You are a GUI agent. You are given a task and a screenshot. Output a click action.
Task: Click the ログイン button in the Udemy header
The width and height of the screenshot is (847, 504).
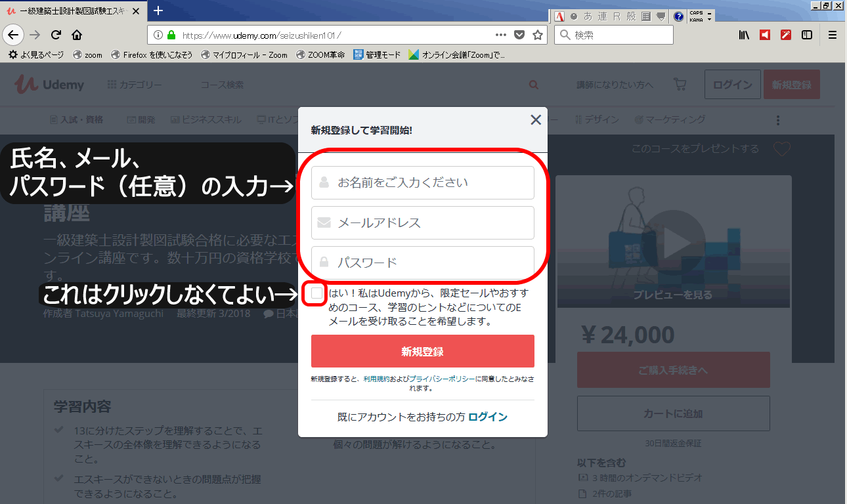point(733,85)
